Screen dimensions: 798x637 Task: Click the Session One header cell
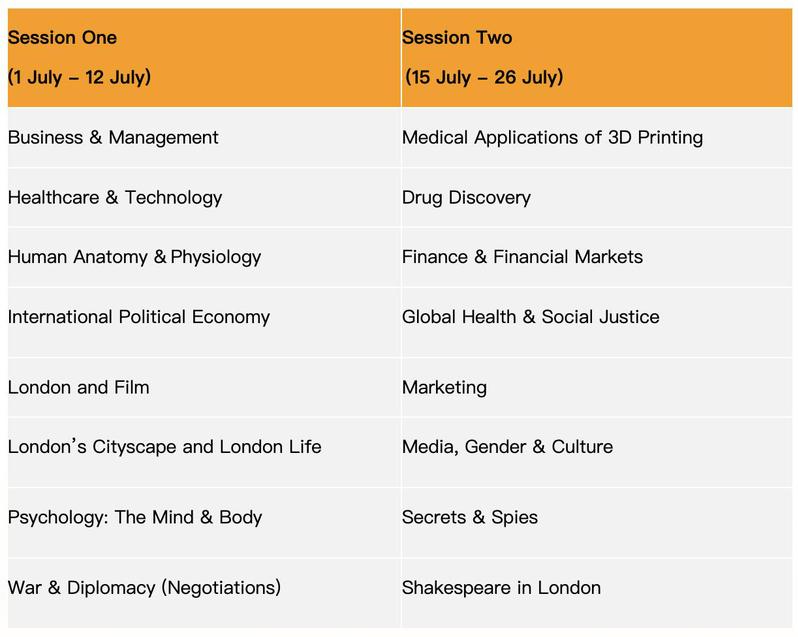pyautogui.click(x=62, y=38)
